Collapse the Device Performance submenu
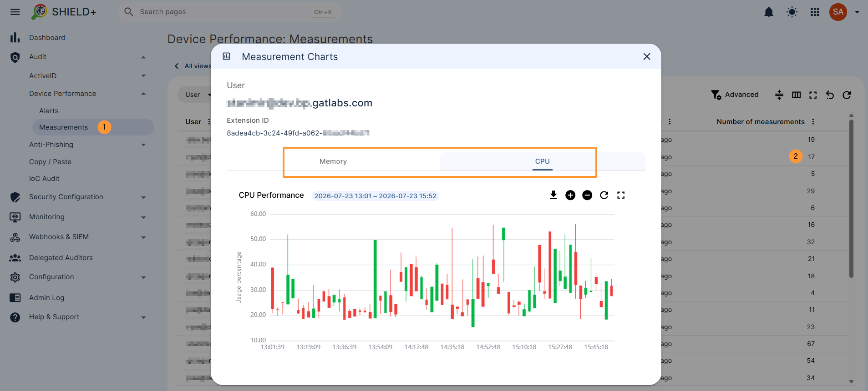Viewport: 868px width, 391px height. pyautogui.click(x=143, y=94)
